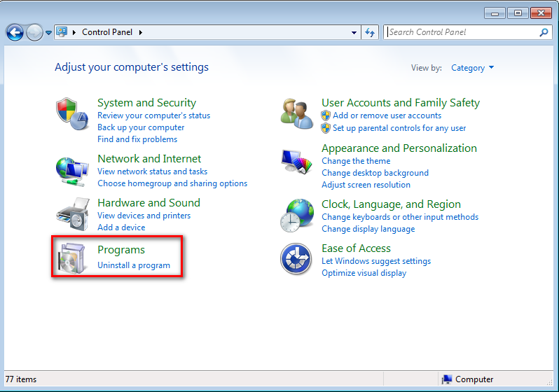
Task: Click the greyed Forward arrow button
Action: [x=34, y=33]
